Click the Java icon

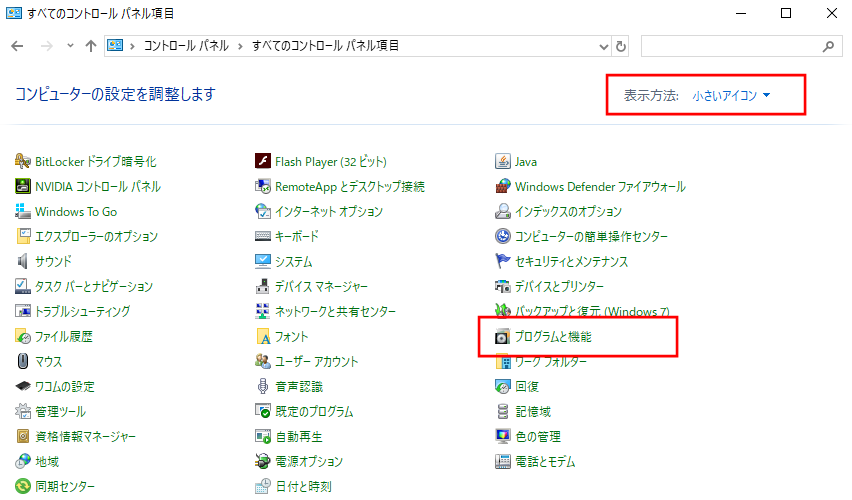(x=503, y=161)
